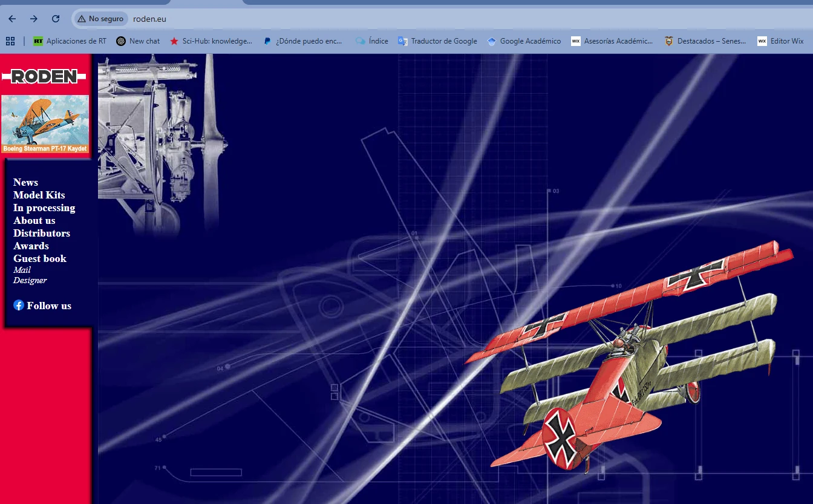Open the PayPal '¿Dónde puedo enc...' bookmark

click(x=302, y=41)
